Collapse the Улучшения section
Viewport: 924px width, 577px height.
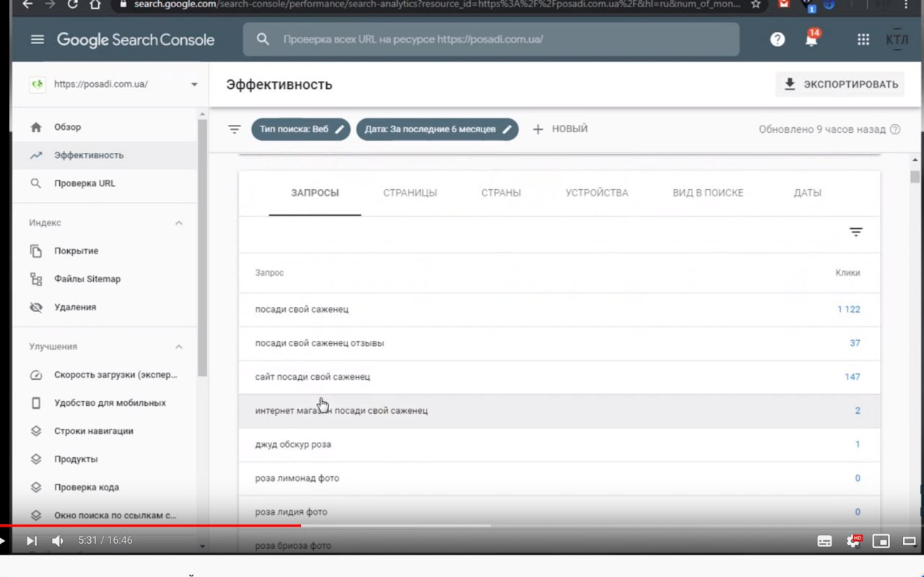(x=179, y=347)
